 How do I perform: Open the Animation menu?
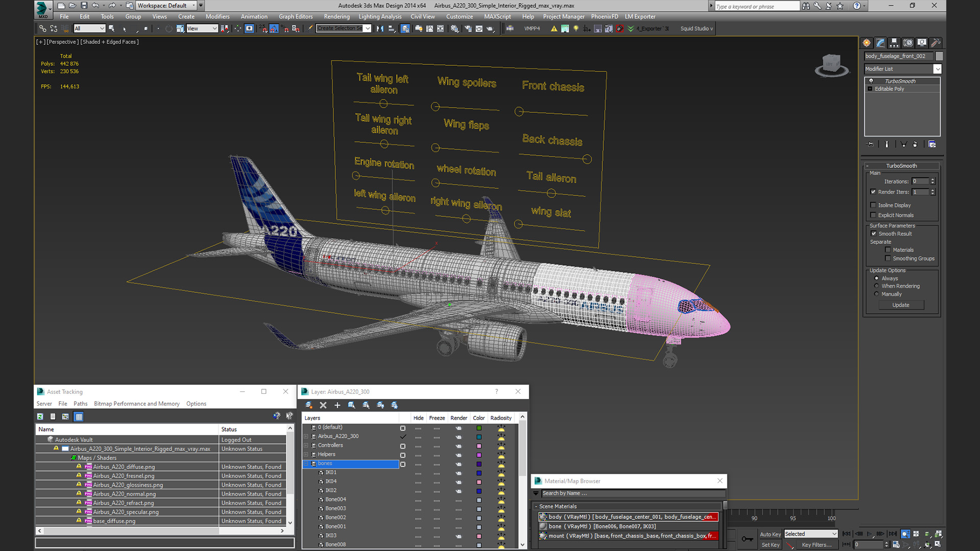pos(254,17)
